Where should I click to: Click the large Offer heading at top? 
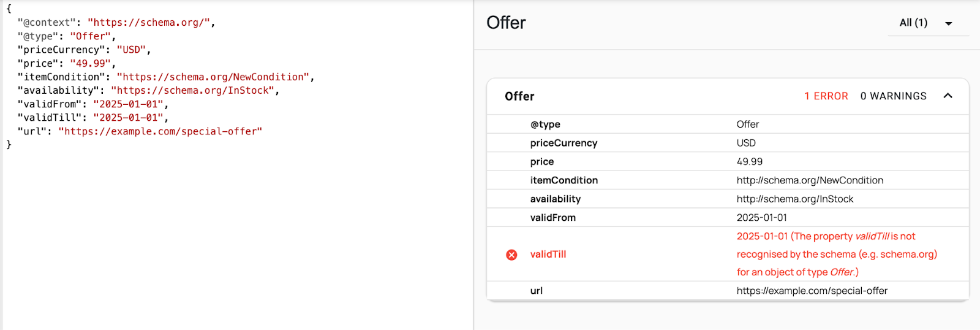click(506, 23)
